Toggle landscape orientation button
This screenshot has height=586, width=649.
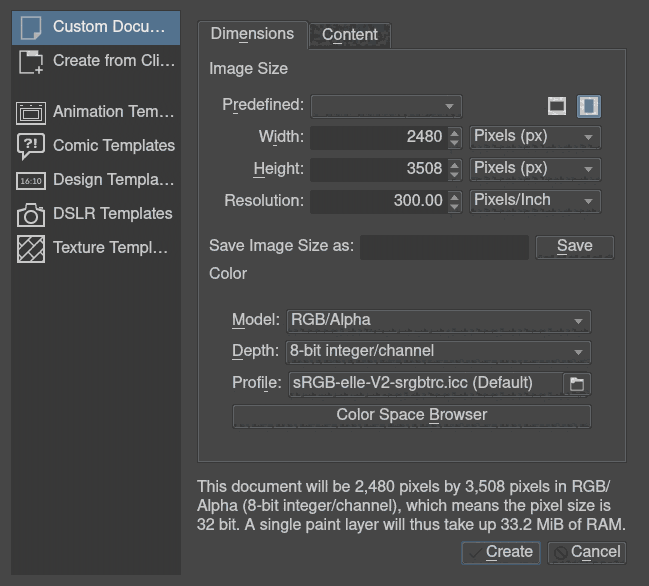point(557,106)
